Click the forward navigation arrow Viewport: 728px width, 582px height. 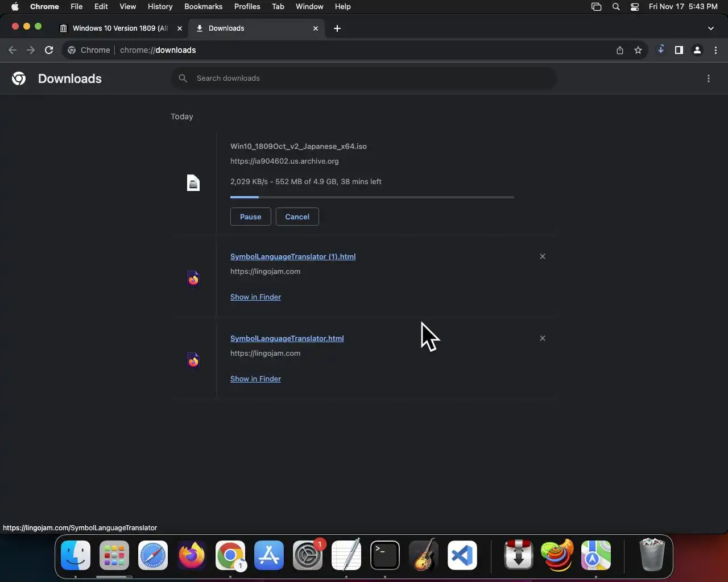click(x=31, y=50)
